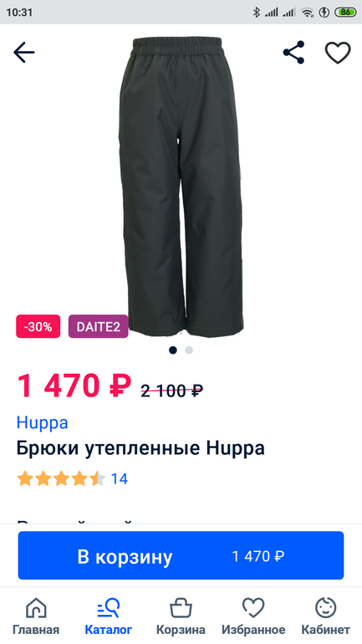Open the Huppa brand link
The height and width of the screenshot is (644, 362).
[43, 423]
